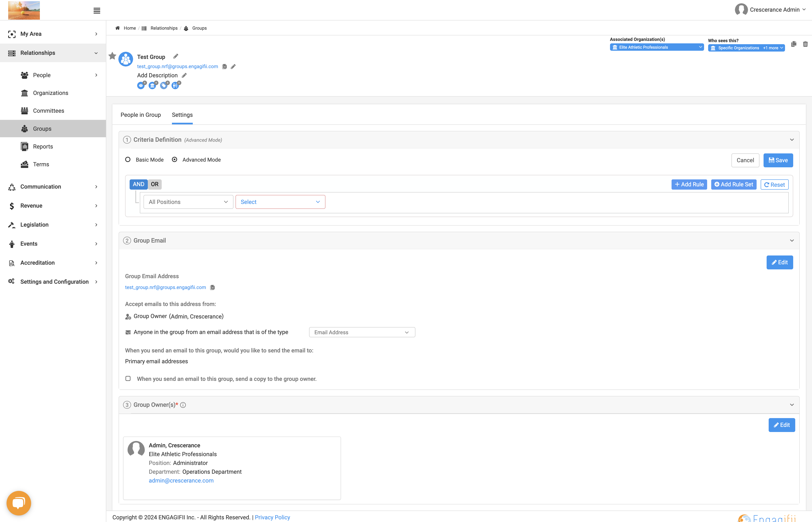Toggle the hamburger menu icon
The width and height of the screenshot is (812, 522).
click(97, 10)
